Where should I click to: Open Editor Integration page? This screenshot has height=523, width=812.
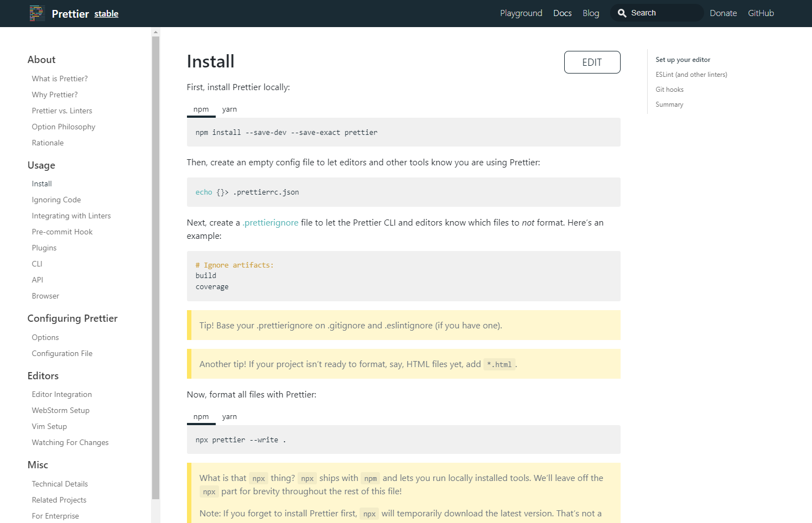click(x=62, y=394)
